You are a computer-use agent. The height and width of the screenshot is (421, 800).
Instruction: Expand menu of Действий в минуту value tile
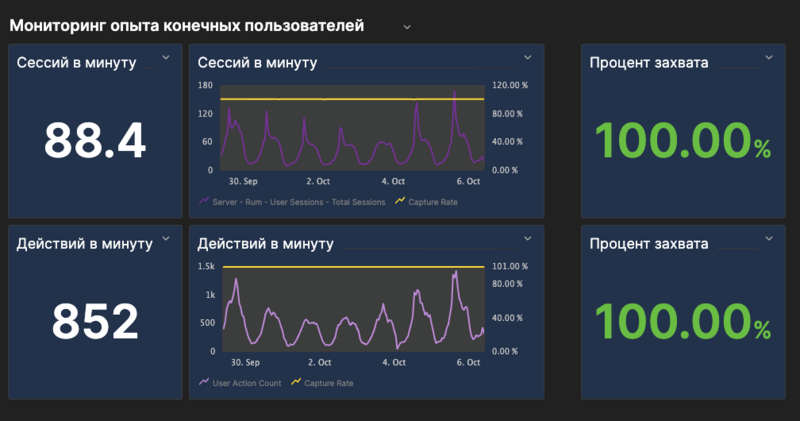tap(166, 239)
